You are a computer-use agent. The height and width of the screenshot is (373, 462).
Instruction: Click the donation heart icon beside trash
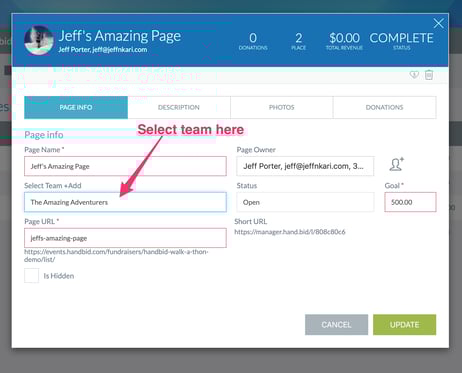[414, 75]
